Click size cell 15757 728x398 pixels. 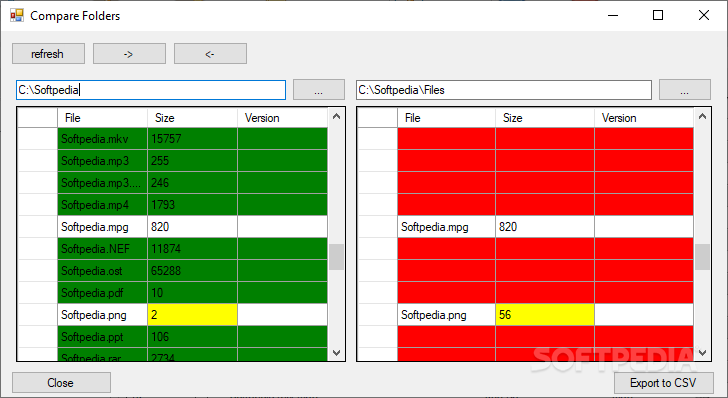[193, 139]
